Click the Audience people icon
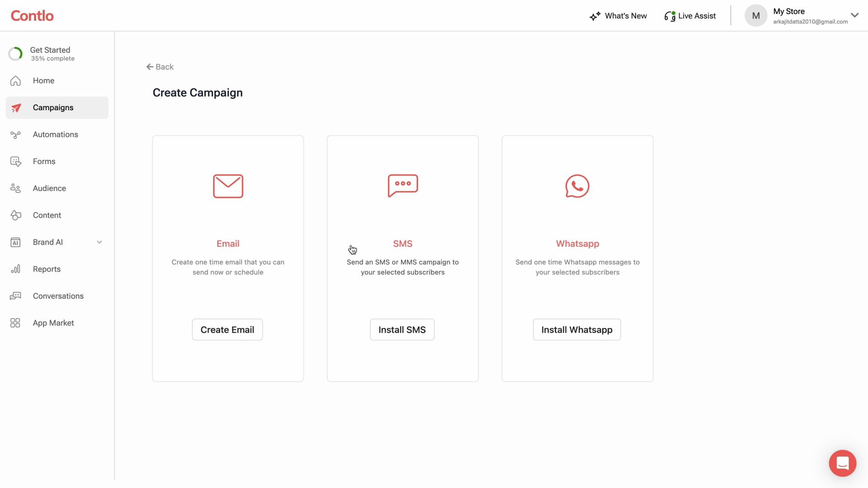Screen dimensions: 868x488 [x=15, y=188]
